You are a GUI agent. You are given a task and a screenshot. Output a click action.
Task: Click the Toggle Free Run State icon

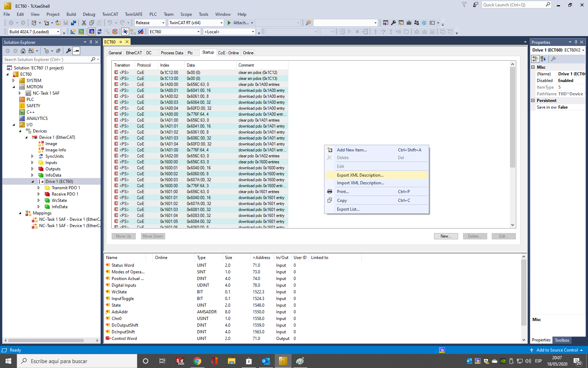pyautogui.click(x=115, y=32)
